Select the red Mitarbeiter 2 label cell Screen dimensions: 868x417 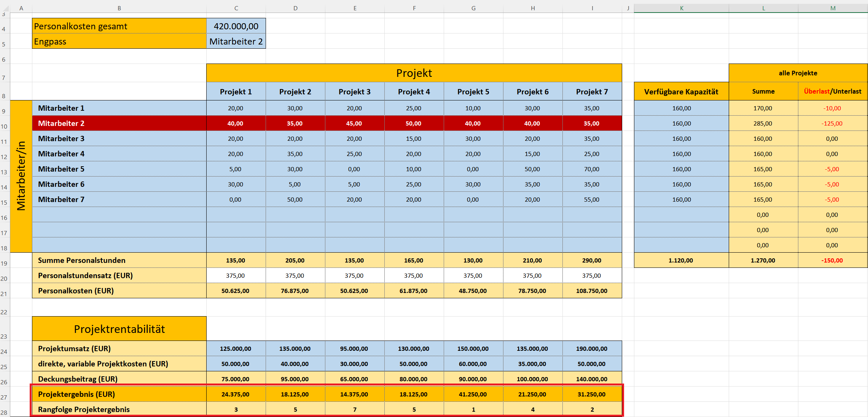pyautogui.click(x=119, y=123)
